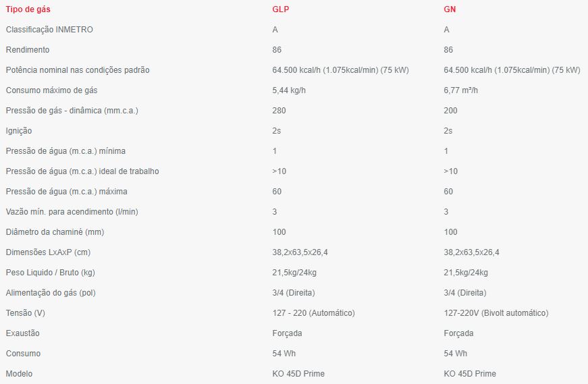Click the red 'Tipo de gás' header

[x=27, y=9]
